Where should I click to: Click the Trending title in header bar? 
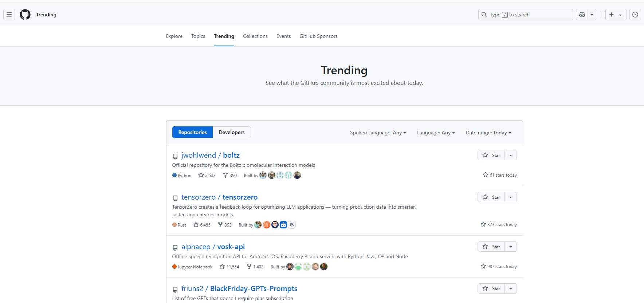tap(46, 15)
